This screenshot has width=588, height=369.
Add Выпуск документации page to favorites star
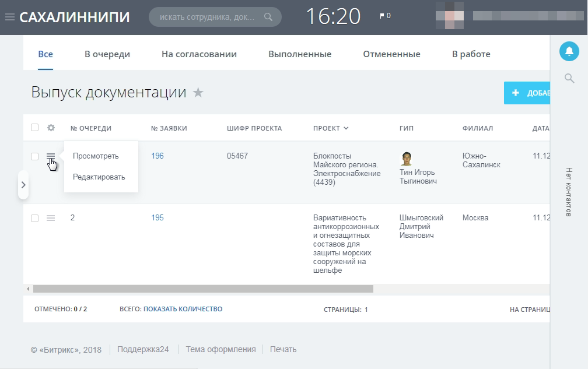pos(198,93)
